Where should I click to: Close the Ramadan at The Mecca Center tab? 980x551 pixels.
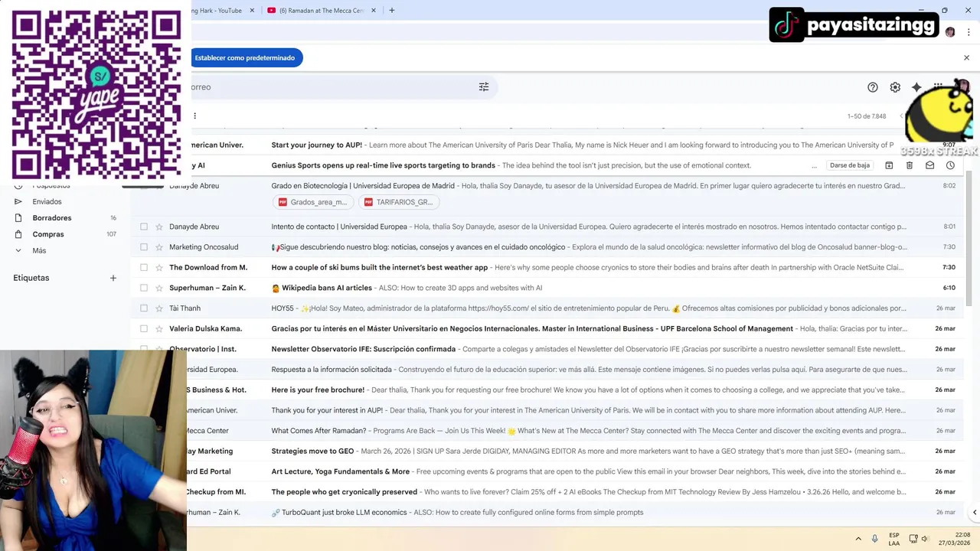(374, 11)
